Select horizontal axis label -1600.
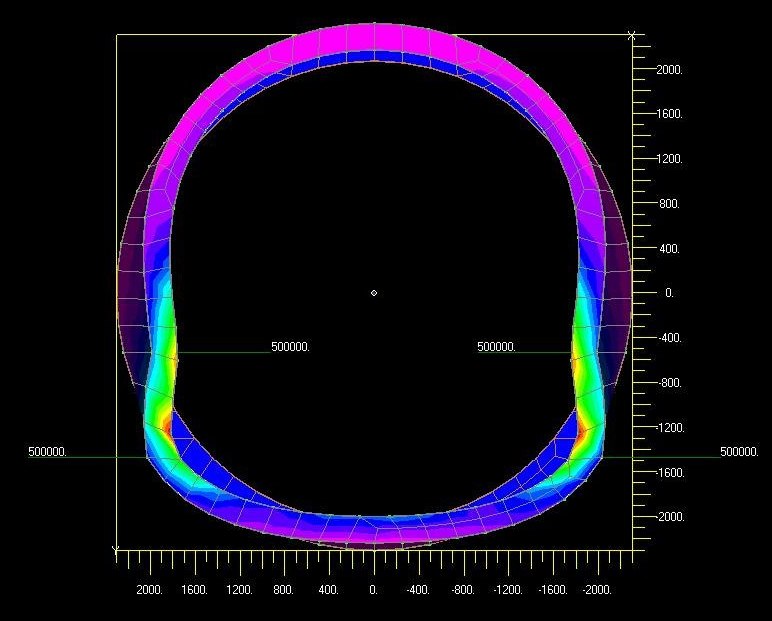Screen dimensions: 772x621 click(x=553, y=589)
